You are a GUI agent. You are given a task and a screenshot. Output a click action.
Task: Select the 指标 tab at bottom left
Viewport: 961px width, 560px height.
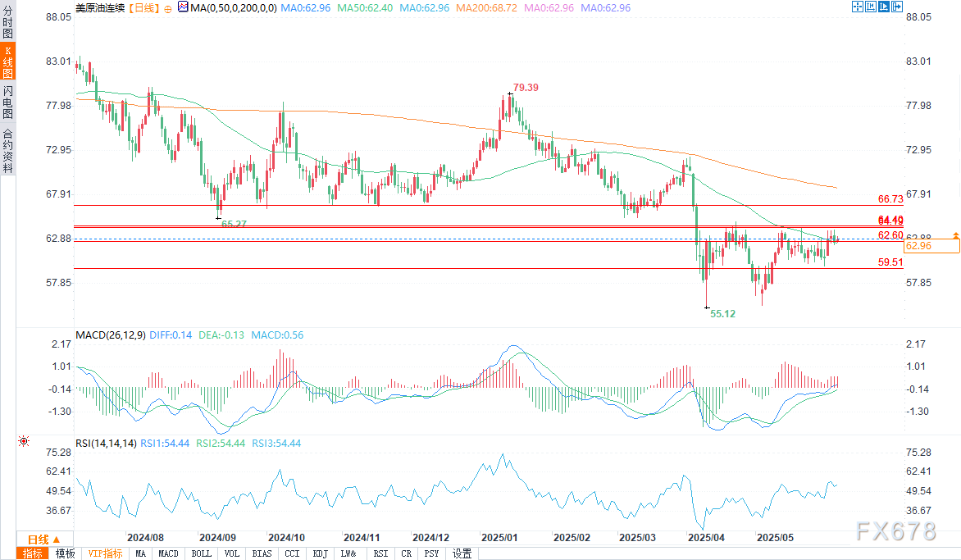pyautogui.click(x=34, y=553)
